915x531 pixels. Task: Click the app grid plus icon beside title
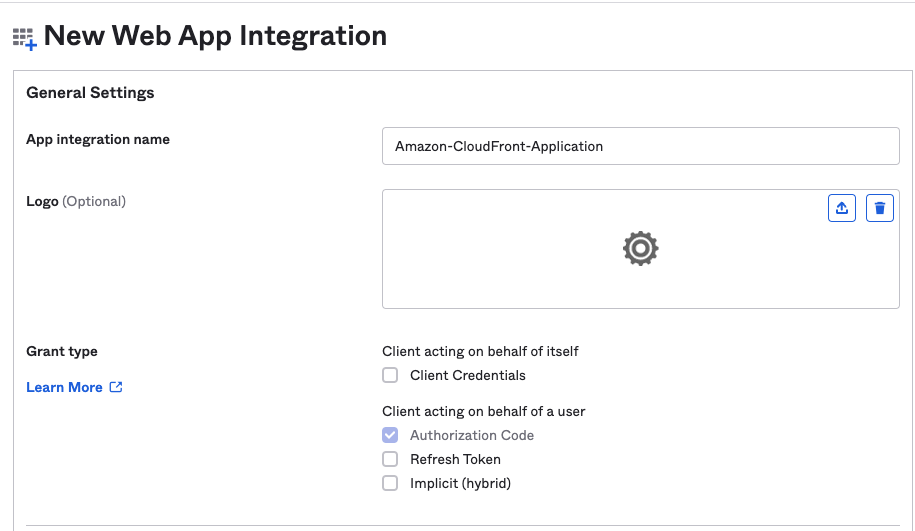tap(25, 39)
